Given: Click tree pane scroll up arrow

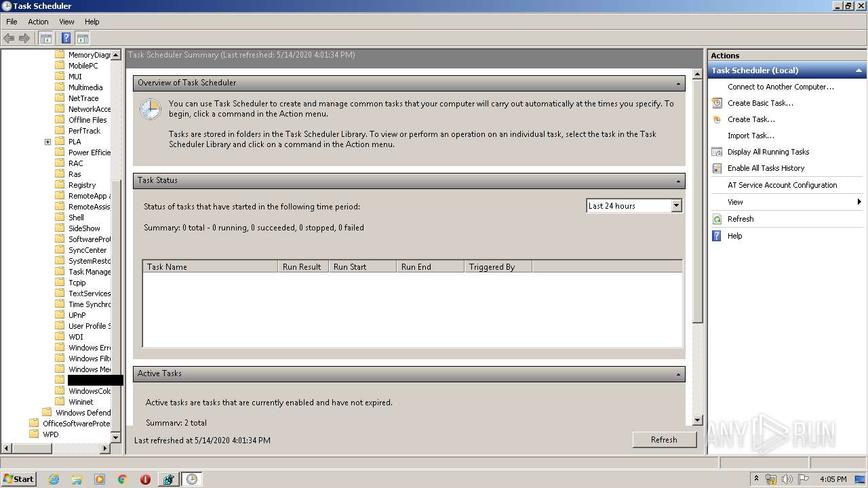Looking at the screenshot, I should click(115, 55).
